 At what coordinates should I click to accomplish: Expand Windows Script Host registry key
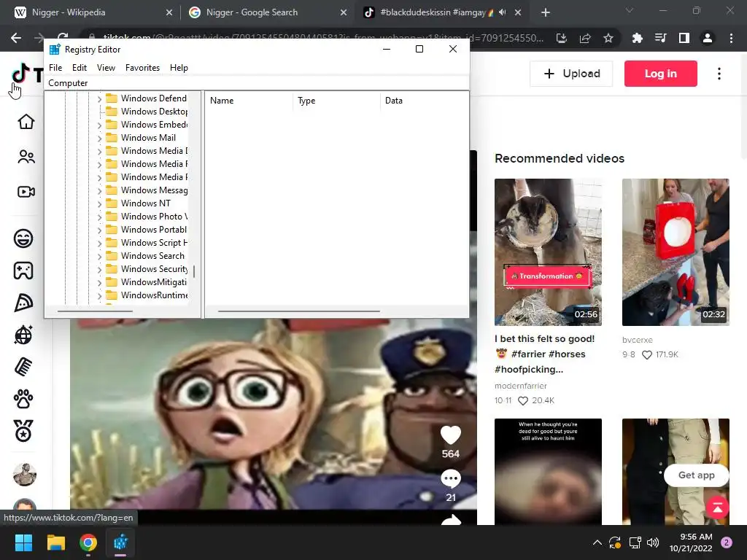tap(99, 244)
